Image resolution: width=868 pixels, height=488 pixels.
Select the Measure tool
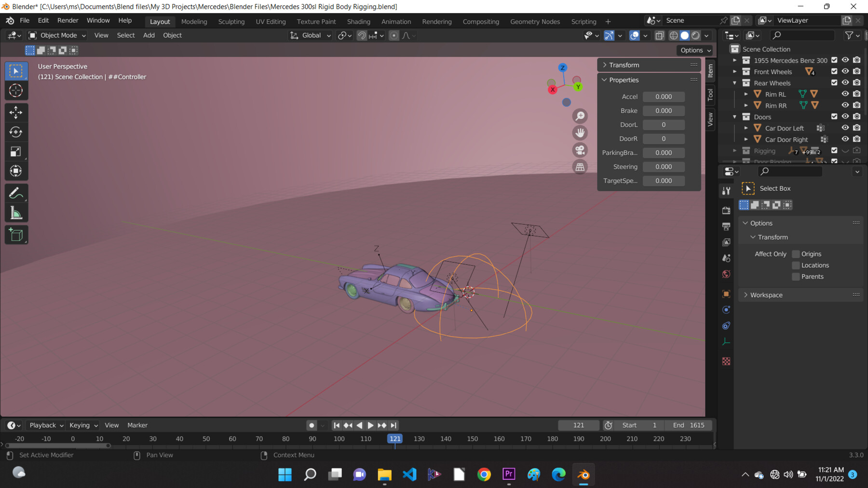(16, 212)
